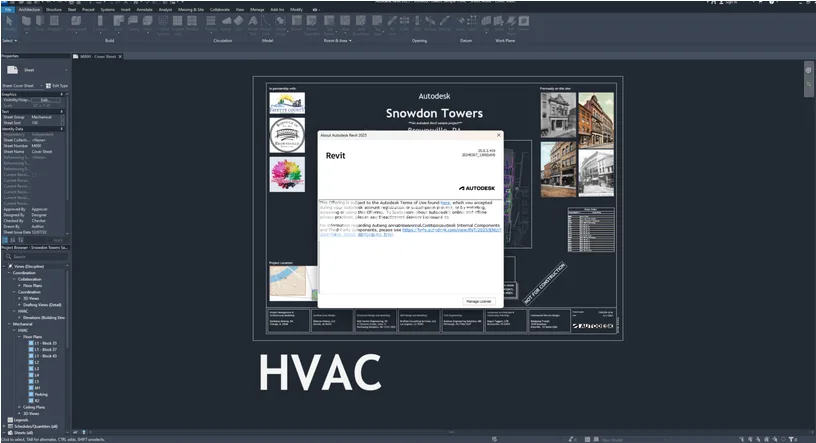Select the Level datum tool
816x443 pixels.
point(461,22)
